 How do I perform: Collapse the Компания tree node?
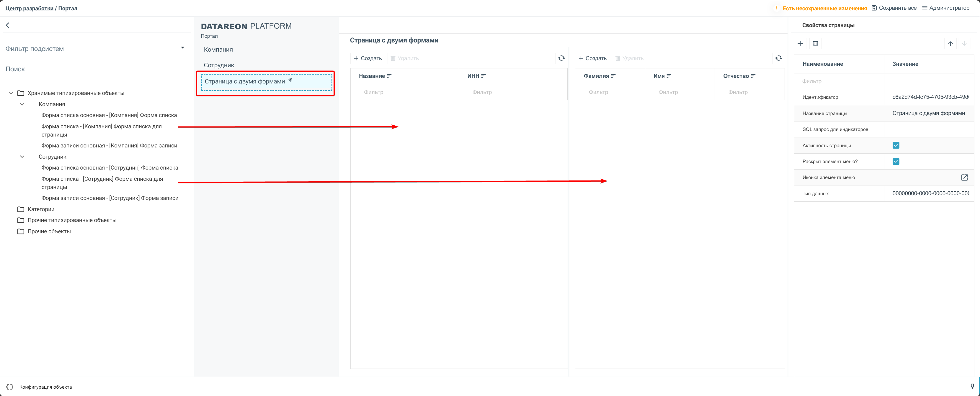click(22, 104)
